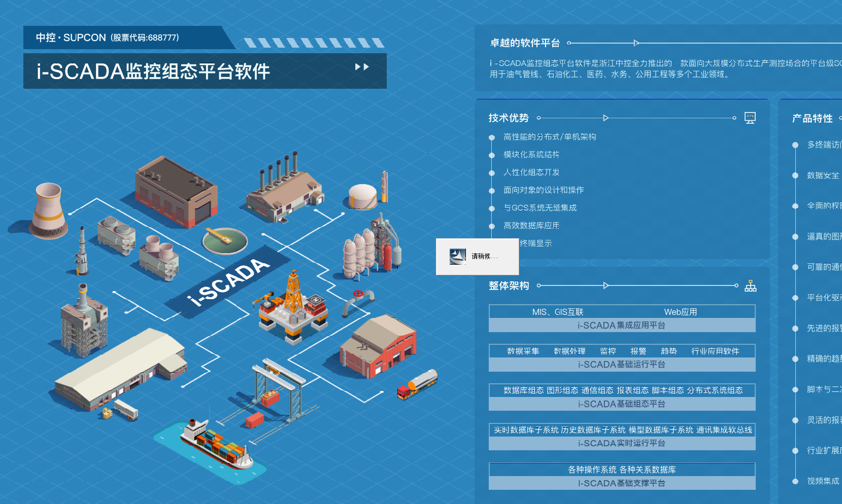Click 各种关系数据库 label

click(x=648, y=470)
